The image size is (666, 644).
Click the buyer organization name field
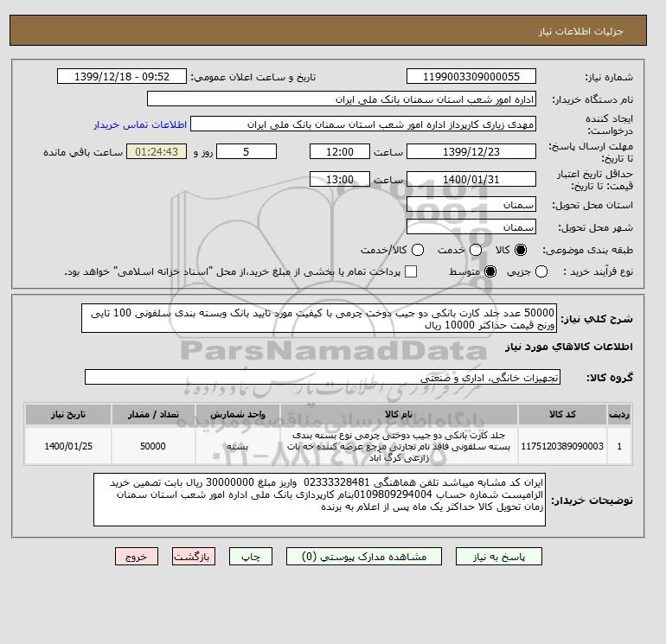(x=342, y=99)
